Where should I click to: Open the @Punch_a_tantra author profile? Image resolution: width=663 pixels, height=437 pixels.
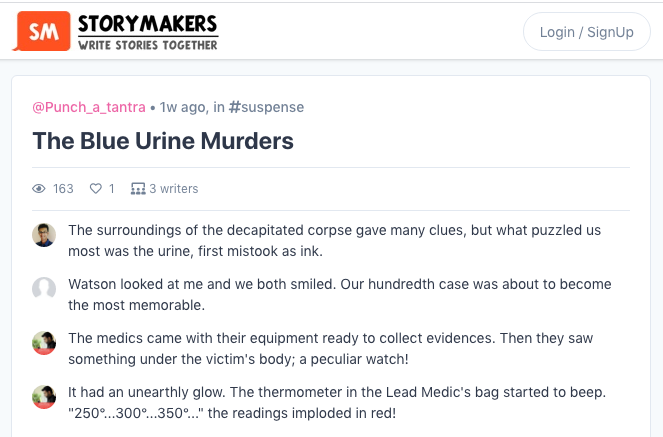[x=89, y=107]
